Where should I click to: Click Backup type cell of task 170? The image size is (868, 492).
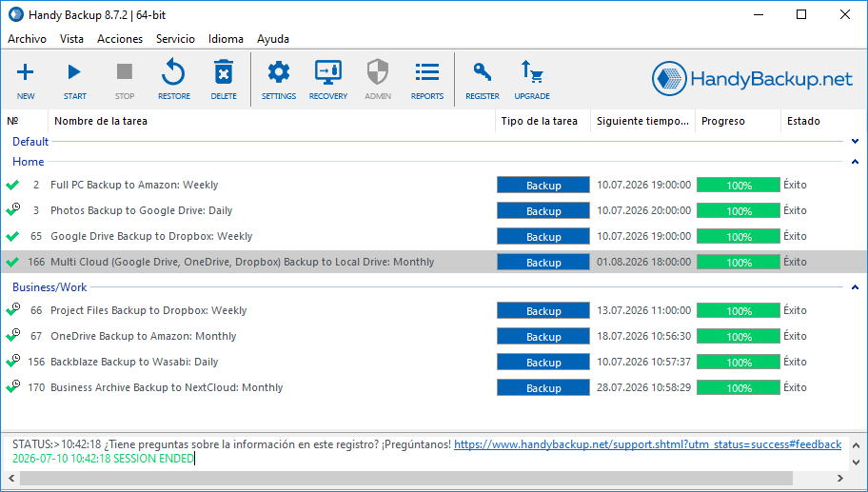pos(543,387)
